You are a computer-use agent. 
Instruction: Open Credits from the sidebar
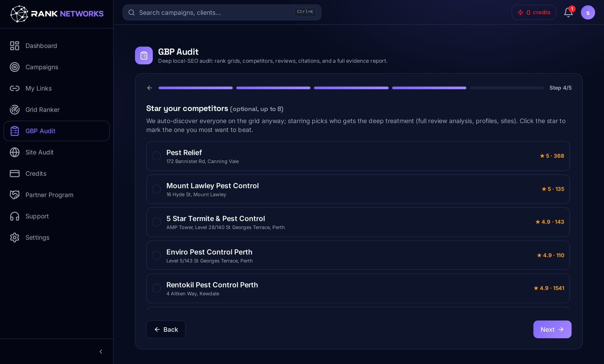[57, 173]
